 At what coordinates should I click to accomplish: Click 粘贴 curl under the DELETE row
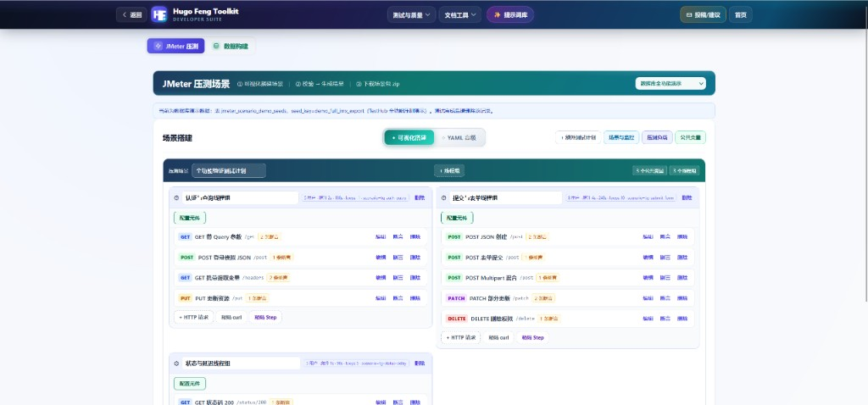[498, 337]
